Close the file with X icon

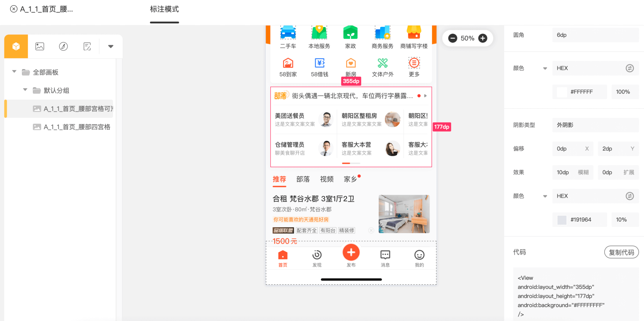(14, 9)
